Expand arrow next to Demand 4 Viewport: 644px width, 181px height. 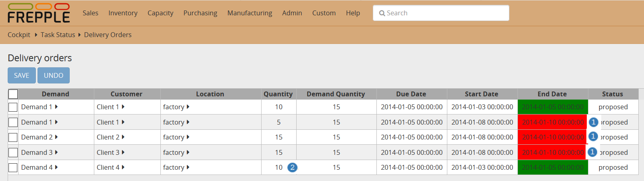(x=56, y=167)
